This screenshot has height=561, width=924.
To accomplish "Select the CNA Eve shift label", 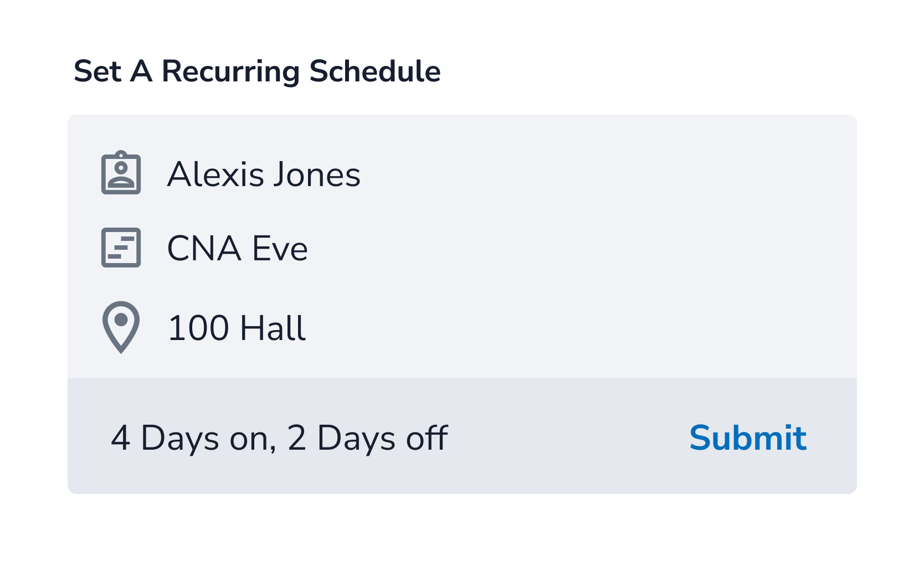I will pos(237,249).
